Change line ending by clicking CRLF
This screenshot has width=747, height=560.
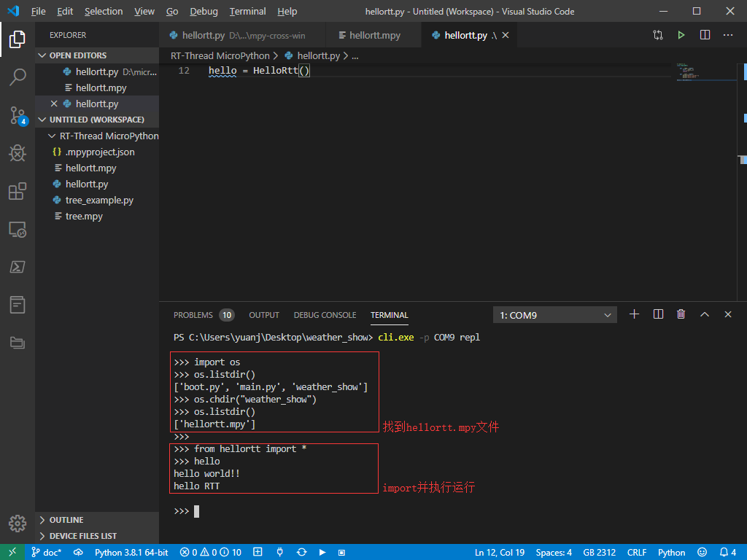pyautogui.click(x=636, y=552)
